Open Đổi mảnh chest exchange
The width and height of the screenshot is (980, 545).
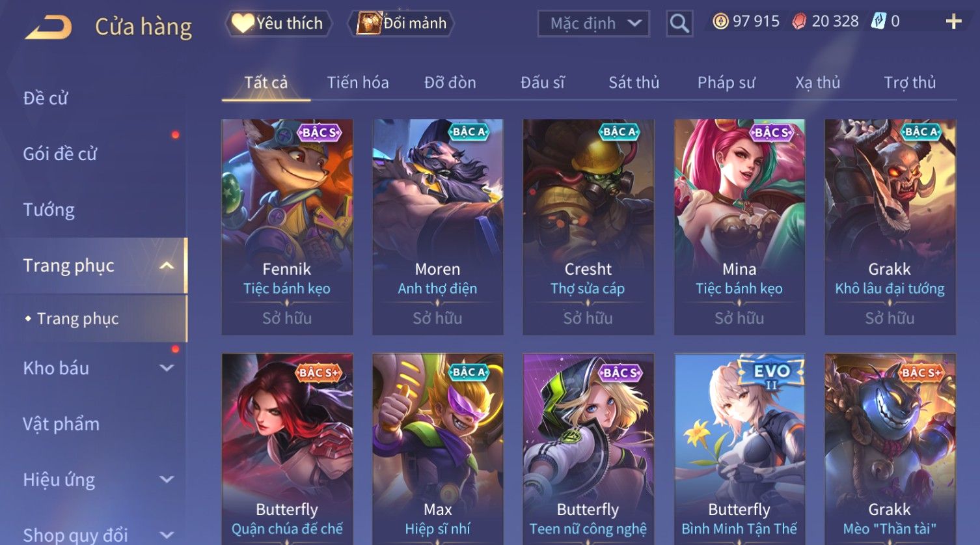[x=401, y=23]
